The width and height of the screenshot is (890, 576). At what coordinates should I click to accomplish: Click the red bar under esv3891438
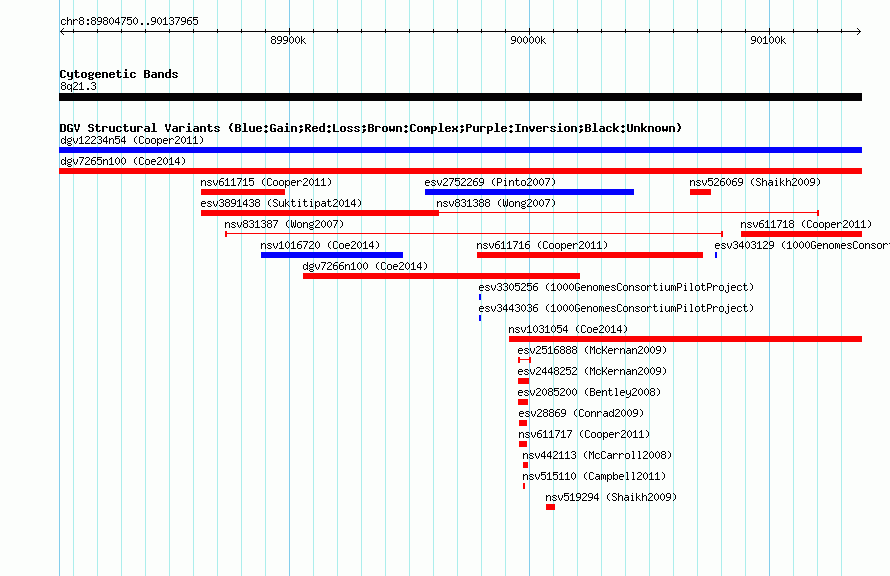tap(320, 213)
